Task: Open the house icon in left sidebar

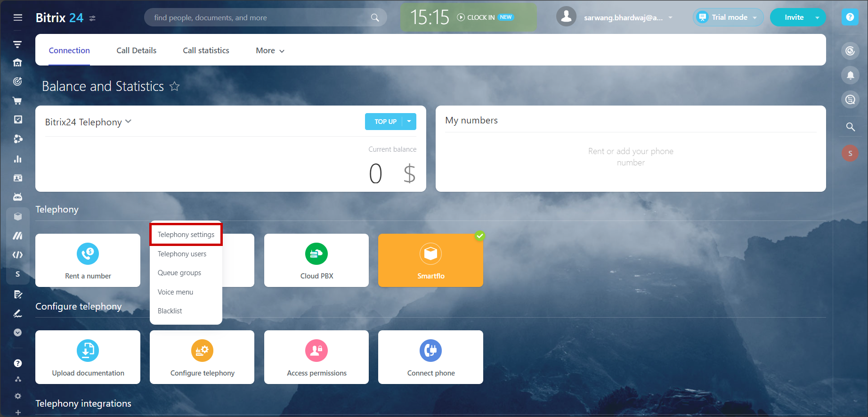Action: click(x=17, y=63)
